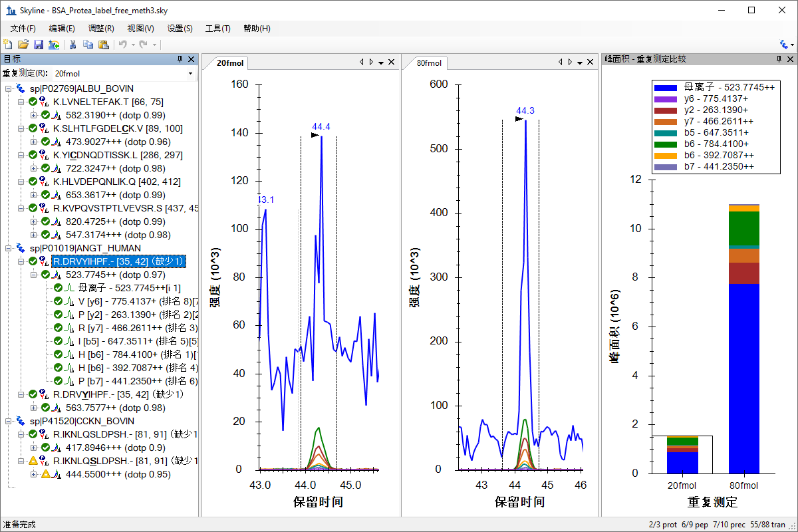Pin the 目标 targets panel

point(180,59)
